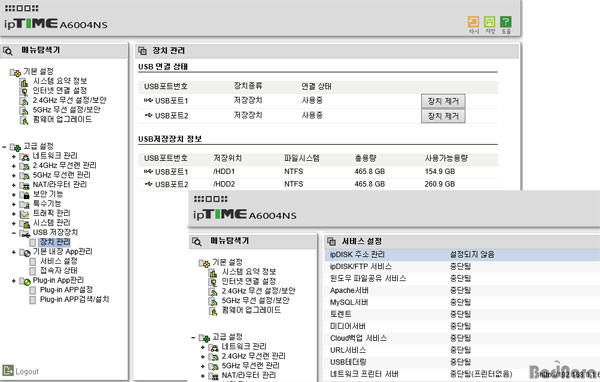Open the 접속자 상태 tree item

59,271
